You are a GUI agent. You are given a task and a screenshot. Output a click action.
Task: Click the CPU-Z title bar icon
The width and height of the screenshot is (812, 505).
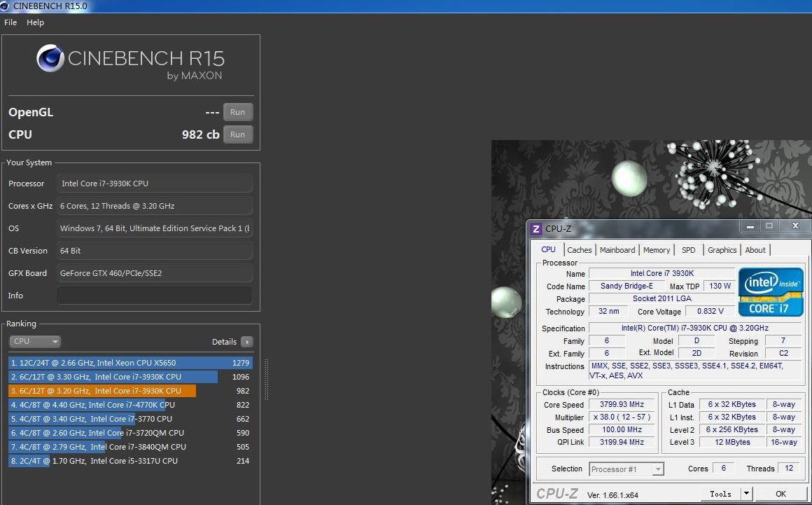click(536, 228)
